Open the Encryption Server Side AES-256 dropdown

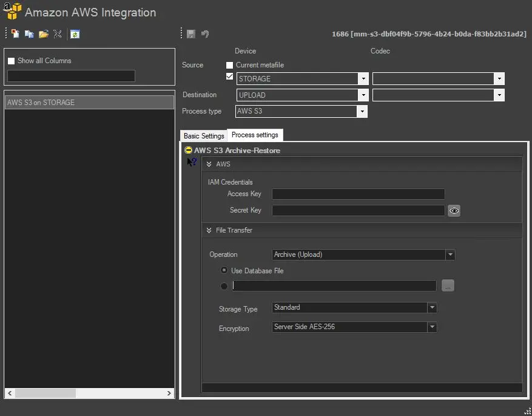432,327
